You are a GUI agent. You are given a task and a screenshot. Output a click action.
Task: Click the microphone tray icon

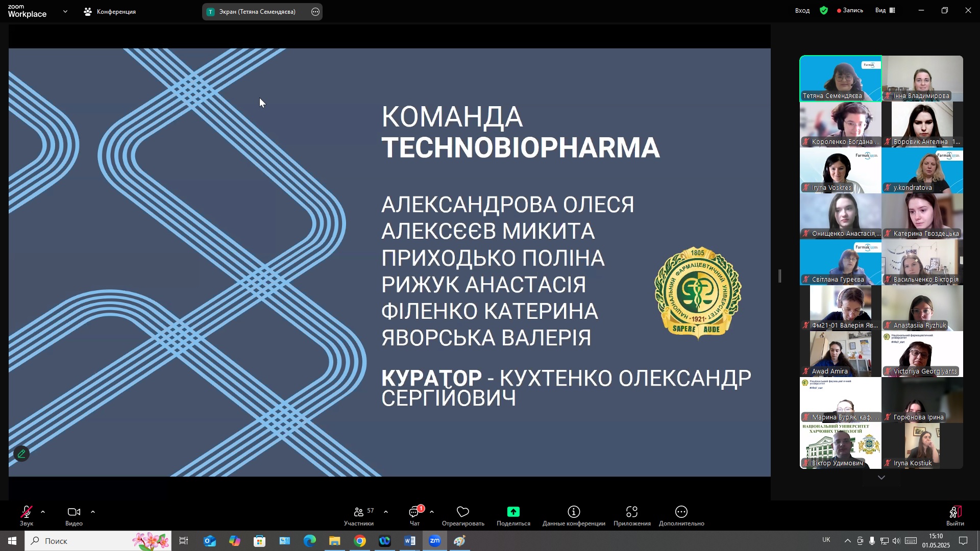coord(872,541)
